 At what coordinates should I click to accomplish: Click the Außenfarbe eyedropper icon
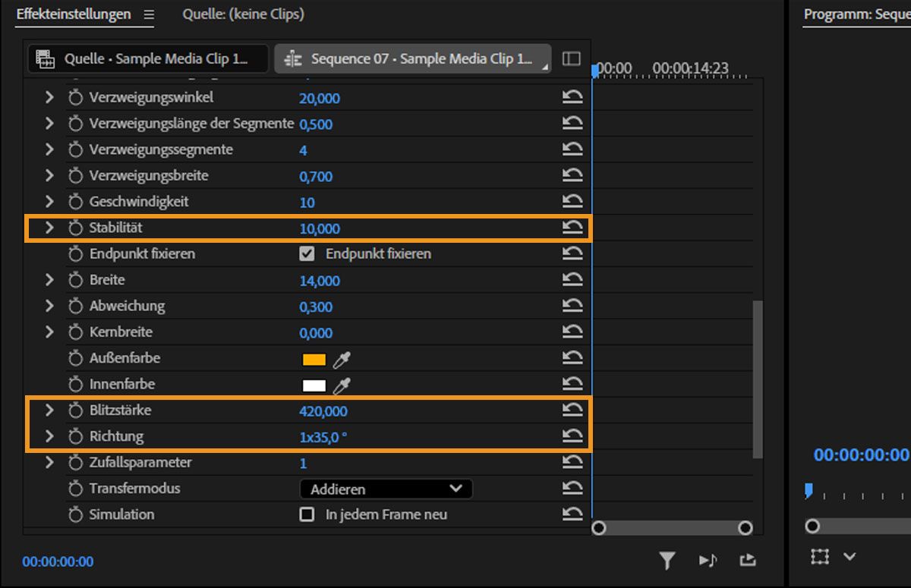tap(342, 357)
